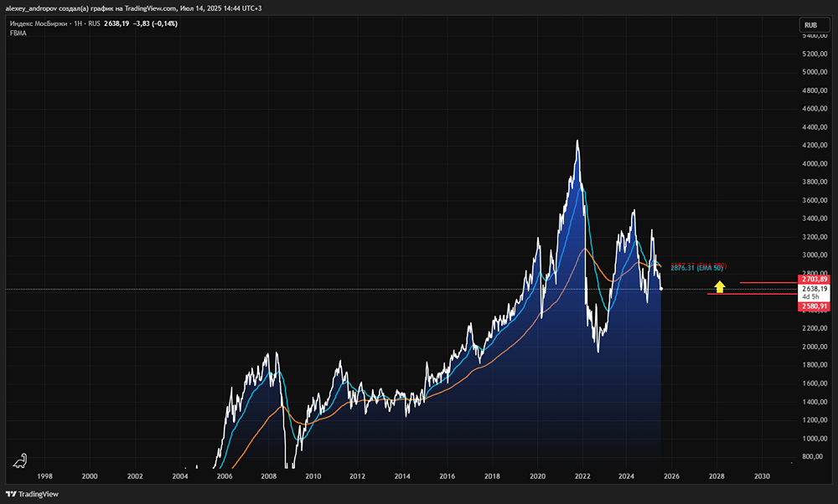Click the 2002 label on the time axis
The height and width of the screenshot is (504, 838).
(x=135, y=476)
